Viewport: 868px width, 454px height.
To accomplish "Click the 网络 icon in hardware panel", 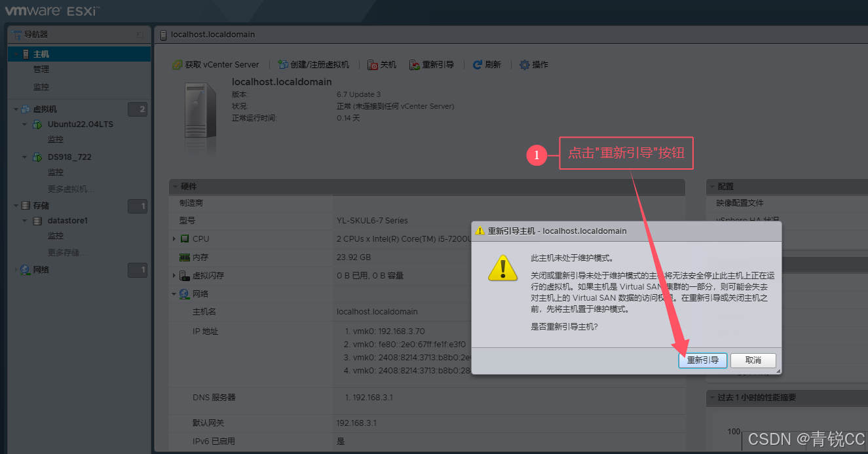I will coord(185,294).
